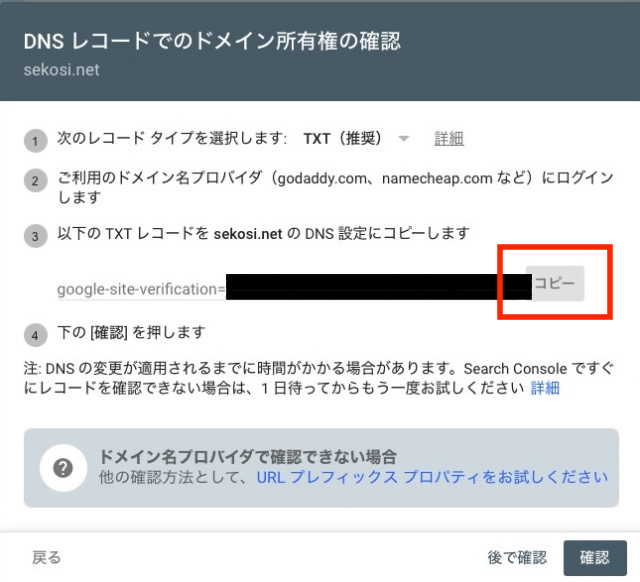Open the 詳細 link next to record type
The image size is (640, 582).
(x=449, y=139)
